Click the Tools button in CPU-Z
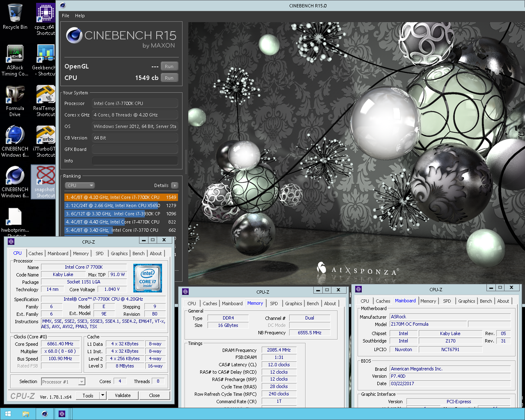 (88, 395)
